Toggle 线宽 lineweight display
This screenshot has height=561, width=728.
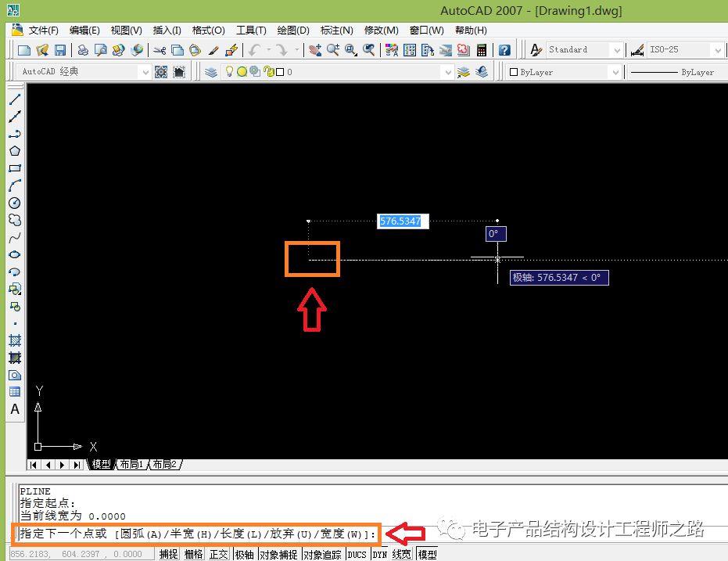coord(402,554)
